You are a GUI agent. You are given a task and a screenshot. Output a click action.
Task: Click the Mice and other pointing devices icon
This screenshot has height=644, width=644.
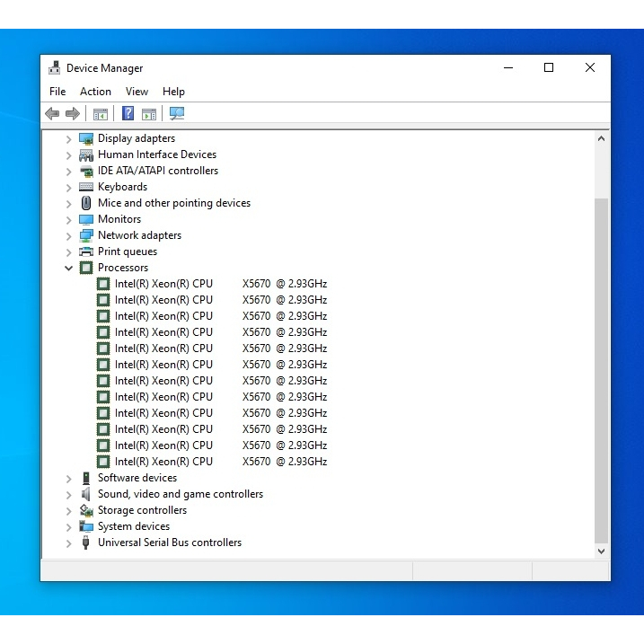(86, 203)
